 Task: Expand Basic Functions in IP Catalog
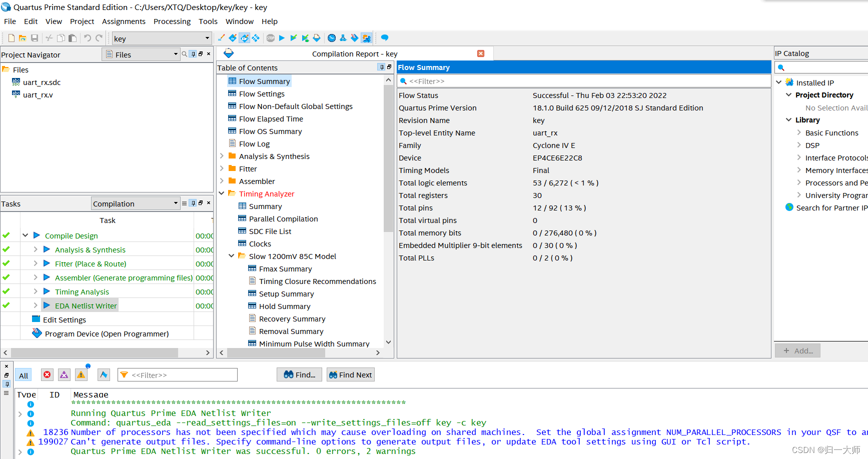tap(799, 132)
